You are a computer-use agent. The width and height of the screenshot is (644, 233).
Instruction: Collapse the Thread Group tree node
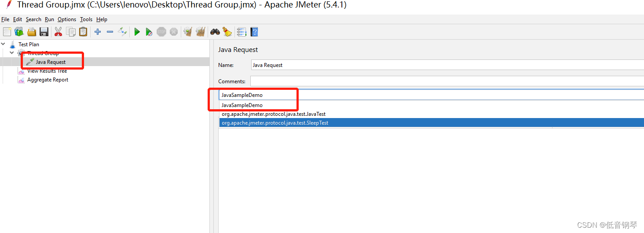click(12, 53)
